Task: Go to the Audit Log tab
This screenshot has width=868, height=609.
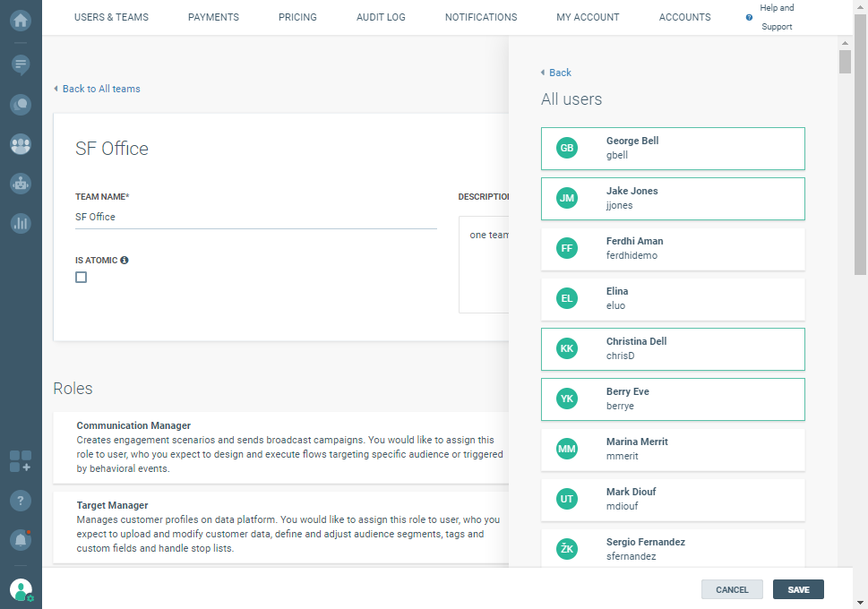Action: 381,17
